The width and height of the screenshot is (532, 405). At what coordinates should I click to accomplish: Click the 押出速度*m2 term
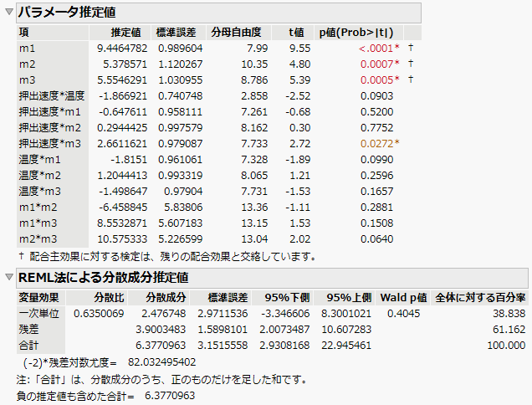click(50, 128)
